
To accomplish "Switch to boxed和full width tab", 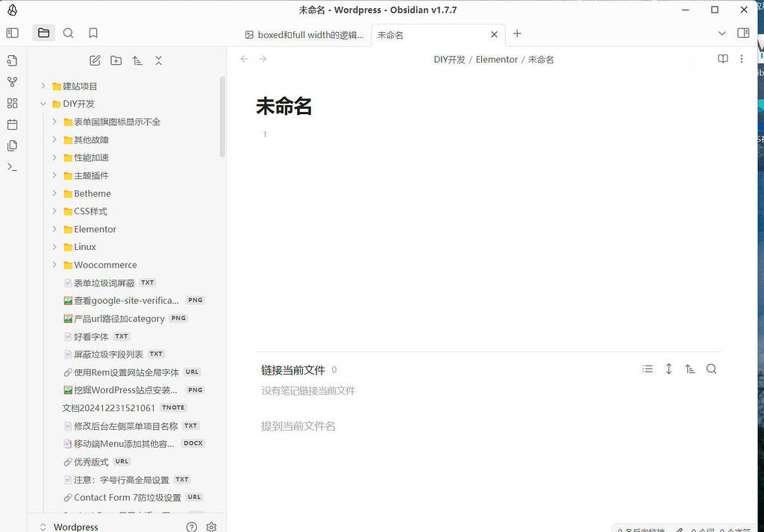I will coord(304,34).
